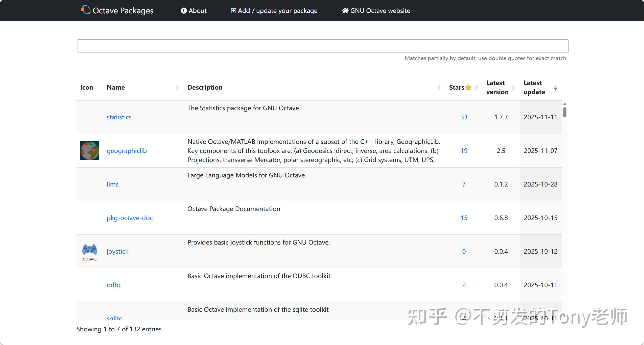This screenshot has height=345, width=644.
Task: Open the pkg-octave-doc package link
Action: pyautogui.click(x=130, y=218)
